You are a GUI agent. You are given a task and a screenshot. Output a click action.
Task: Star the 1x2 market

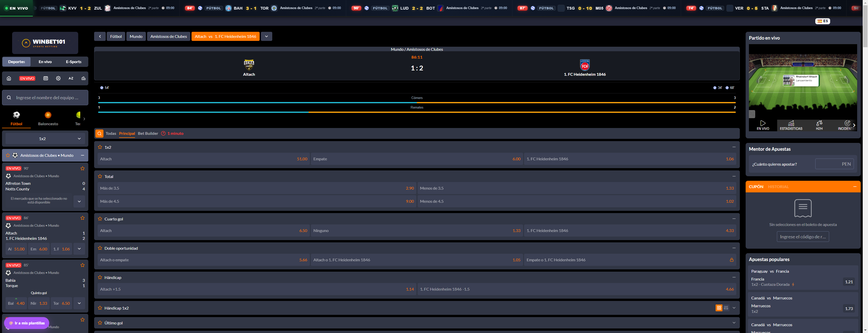click(100, 147)
